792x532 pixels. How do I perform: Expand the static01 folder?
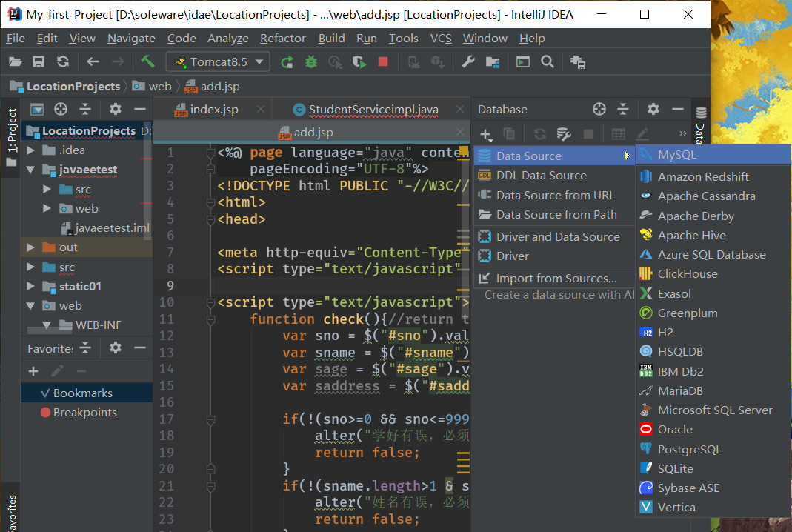31,286
